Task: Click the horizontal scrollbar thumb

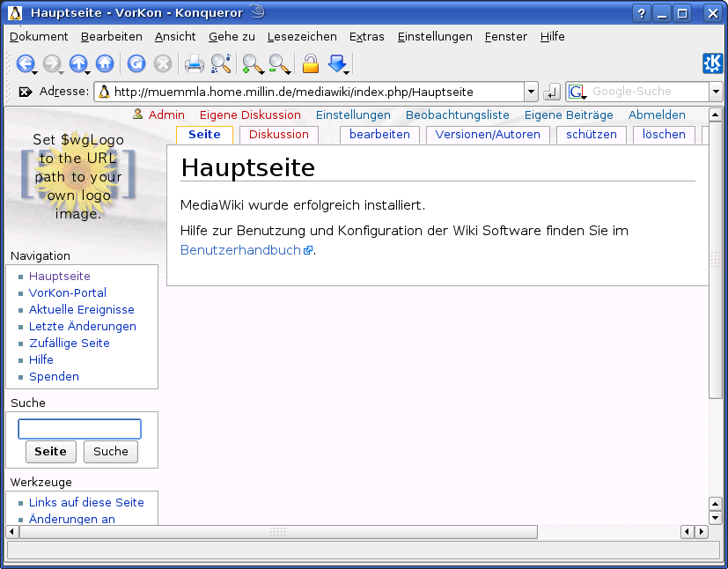Action: coord(278,532)
